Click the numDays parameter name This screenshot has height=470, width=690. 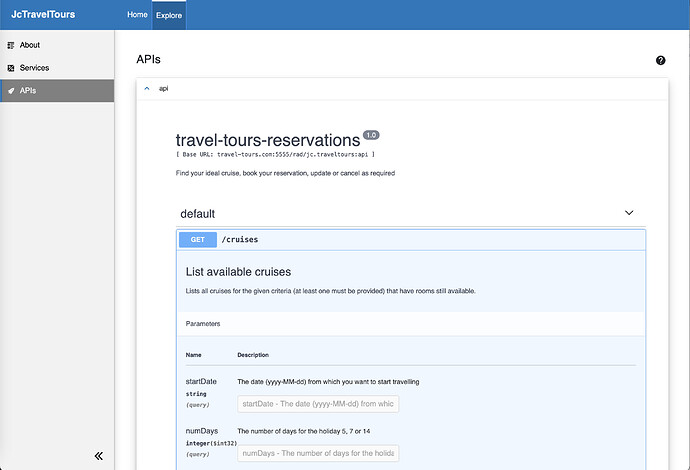click(x=202, y=431)
